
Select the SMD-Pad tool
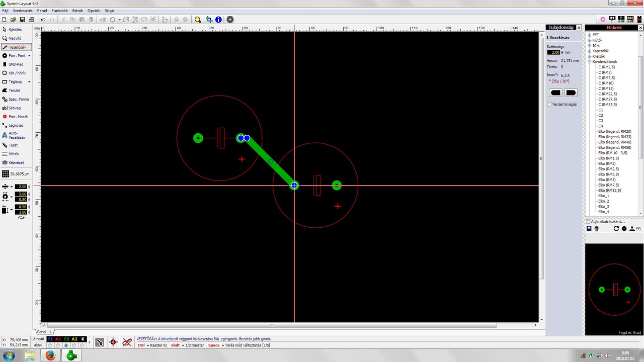click(16, 64)
